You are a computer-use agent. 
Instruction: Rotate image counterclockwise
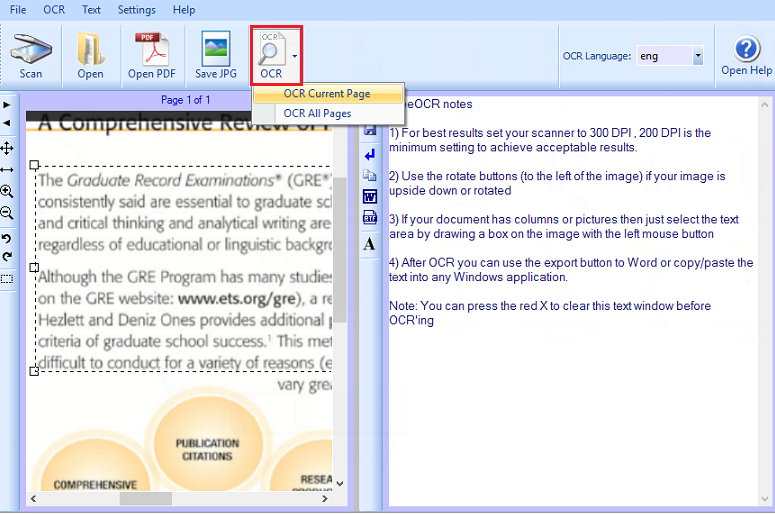tap(6, 239)
